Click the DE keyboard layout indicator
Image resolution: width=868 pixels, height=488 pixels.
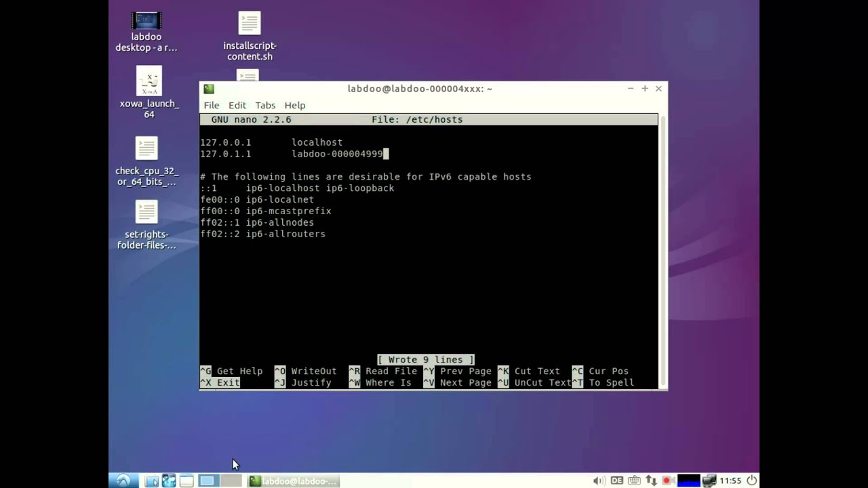(616, 481)
